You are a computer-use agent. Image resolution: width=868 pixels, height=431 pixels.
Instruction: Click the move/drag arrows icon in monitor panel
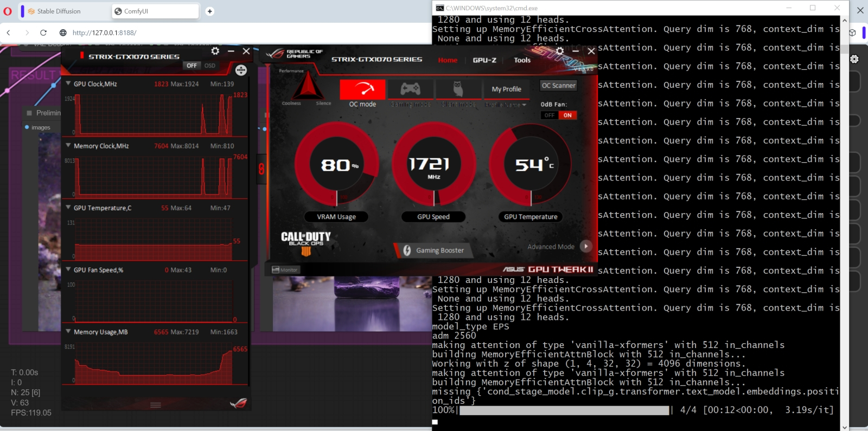241,70
